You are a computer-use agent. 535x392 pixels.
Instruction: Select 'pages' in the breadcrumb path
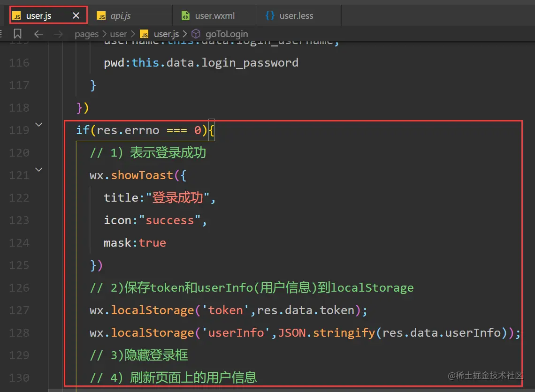[86, 34]
